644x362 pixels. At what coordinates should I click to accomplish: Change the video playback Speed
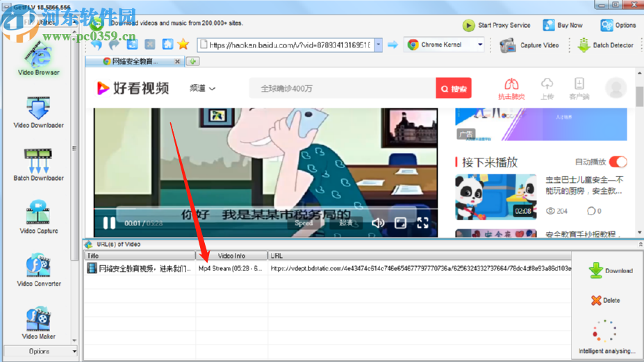click(x=304, y=223)
